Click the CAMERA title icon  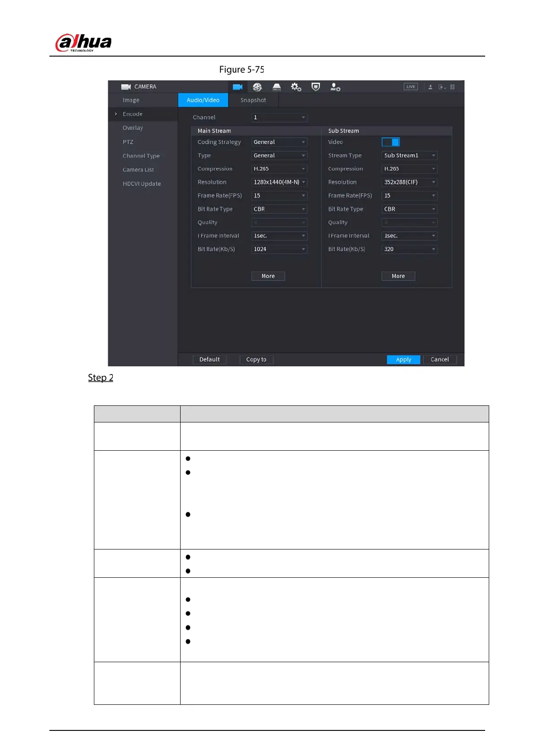[126, 87]
